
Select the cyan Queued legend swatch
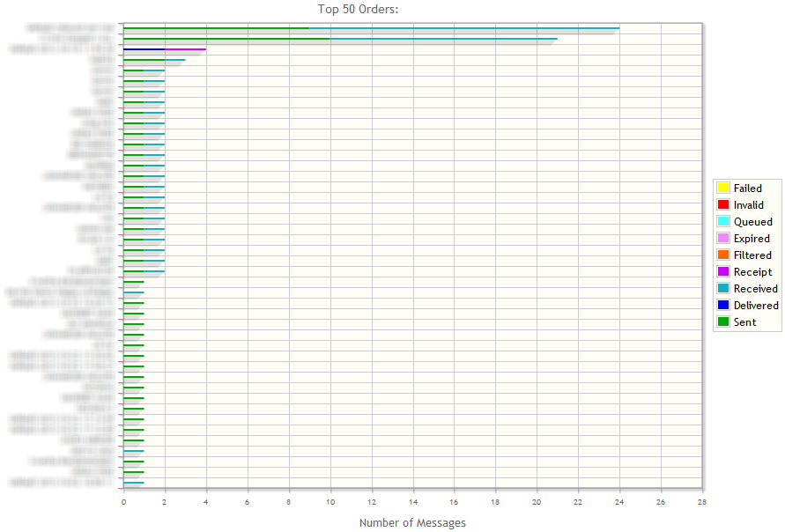click(723, 221)
